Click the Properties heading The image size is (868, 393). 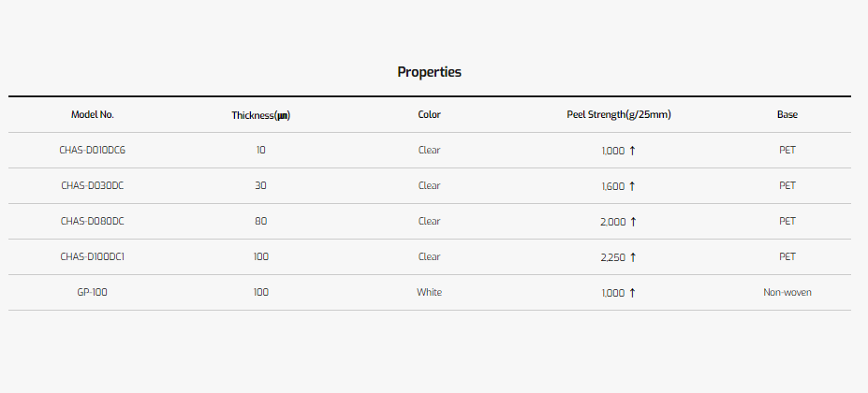429,72
